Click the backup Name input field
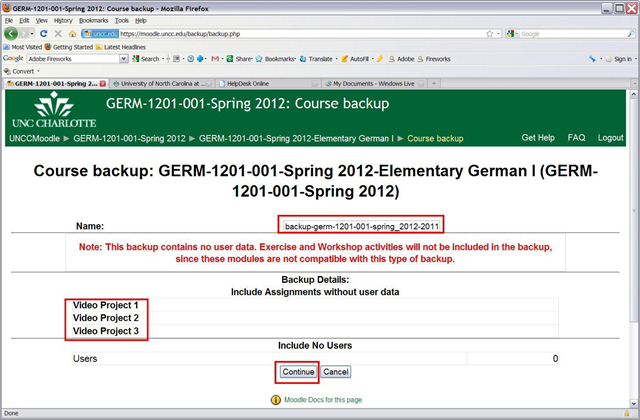 point(359,226)
